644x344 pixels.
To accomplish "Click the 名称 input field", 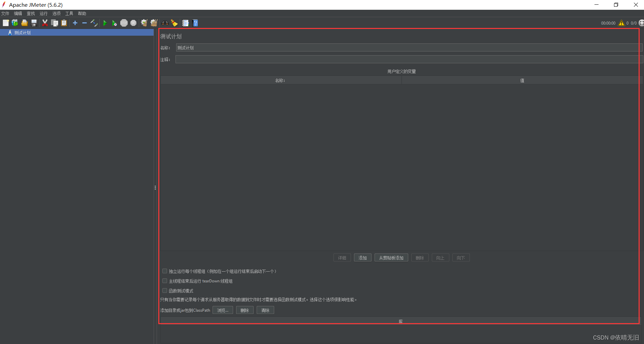I will click(409, 48).
